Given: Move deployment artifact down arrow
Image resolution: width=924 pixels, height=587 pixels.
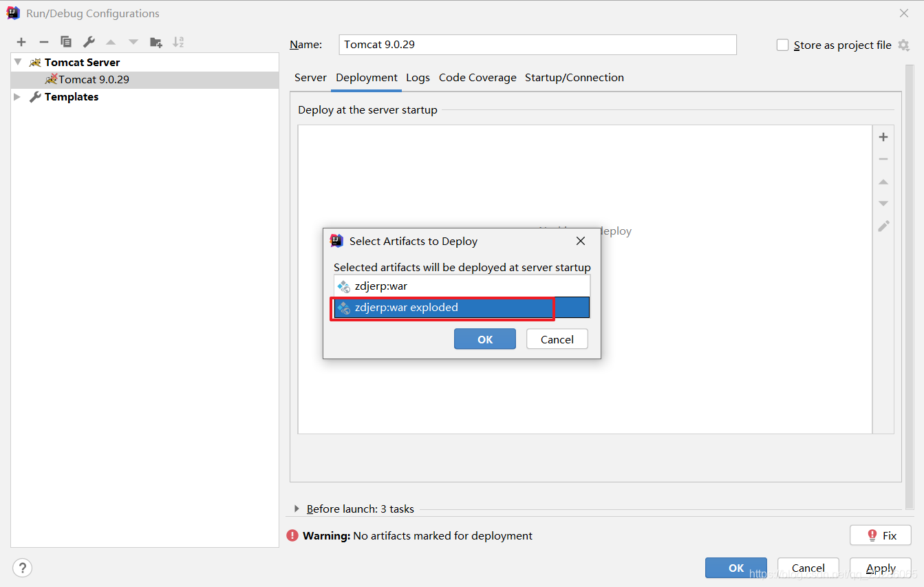Looking at the screenshot, I should [883, 204].
